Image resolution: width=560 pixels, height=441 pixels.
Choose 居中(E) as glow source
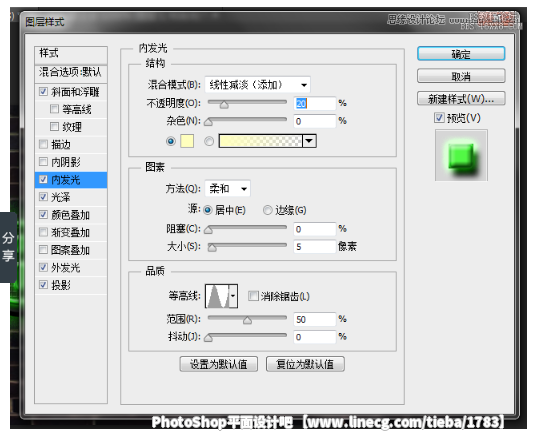208,210
